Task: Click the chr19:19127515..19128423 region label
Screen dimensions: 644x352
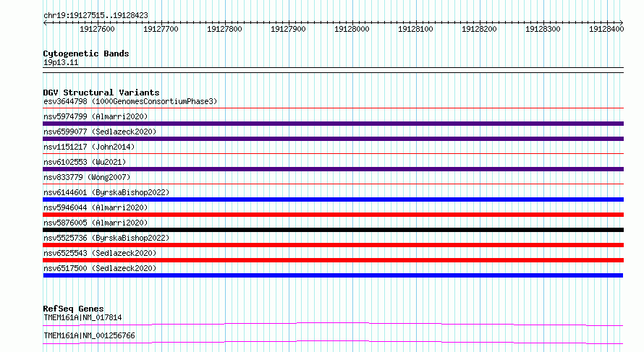Action: tap(96, 16)
